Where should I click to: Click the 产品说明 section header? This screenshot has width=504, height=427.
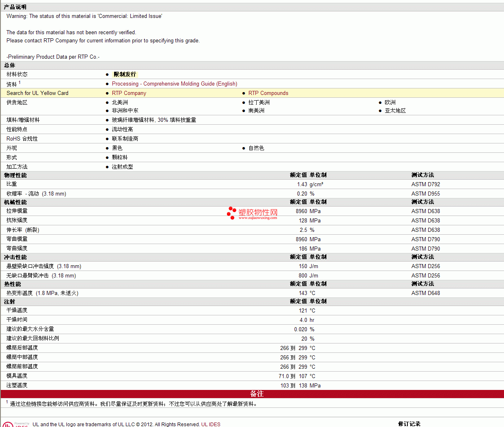[15, 7]
